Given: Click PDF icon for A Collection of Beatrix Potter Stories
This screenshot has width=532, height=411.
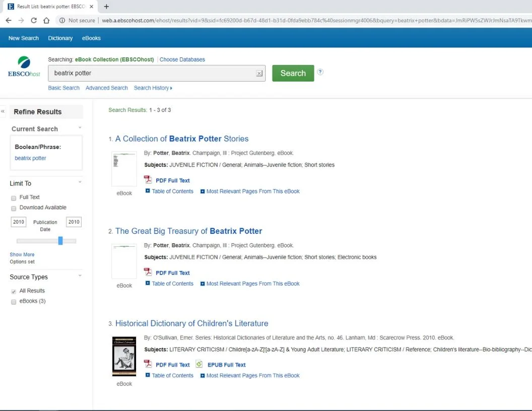Looking at the screenshot, I should coord(148,180).
